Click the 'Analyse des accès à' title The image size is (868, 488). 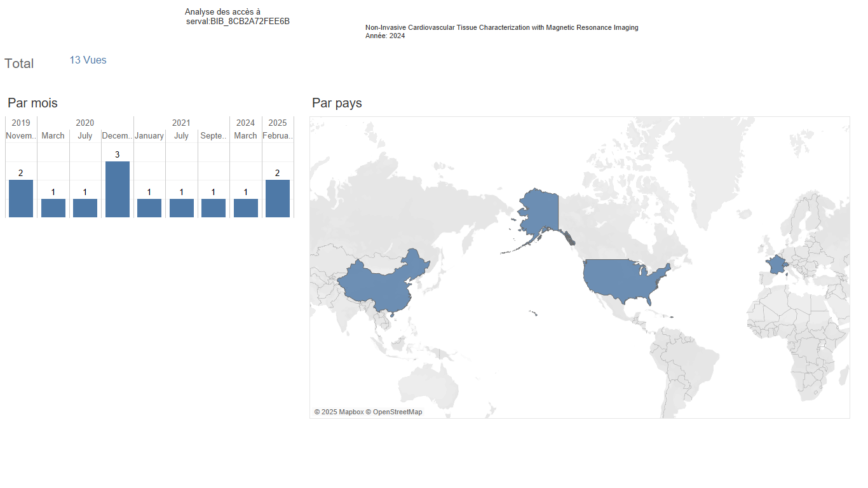(222, 12)
